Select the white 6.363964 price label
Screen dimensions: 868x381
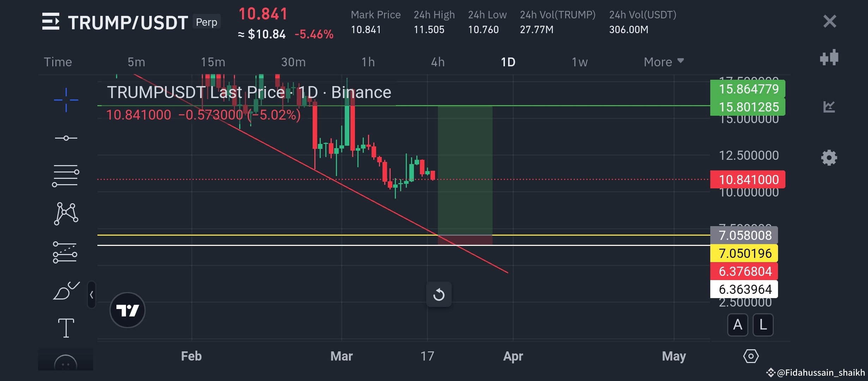tap(744, 289)
